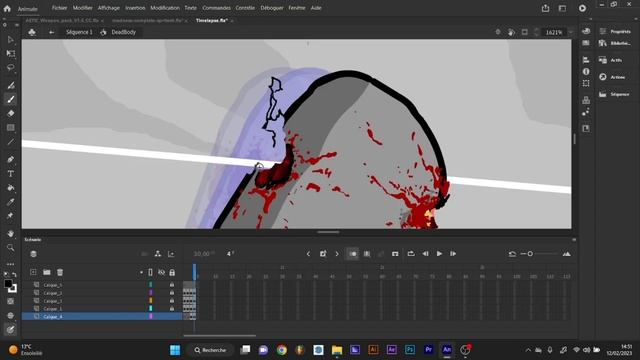Click the layer depth icon in timeline
Viewport: 640px width, 360px height.
(x=171, y=254)
